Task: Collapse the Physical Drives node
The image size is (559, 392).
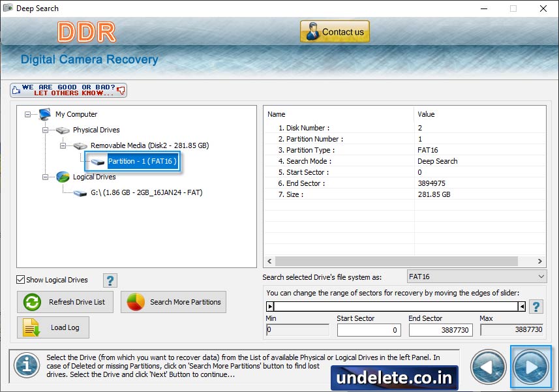Action: click(x=45, y=130)
